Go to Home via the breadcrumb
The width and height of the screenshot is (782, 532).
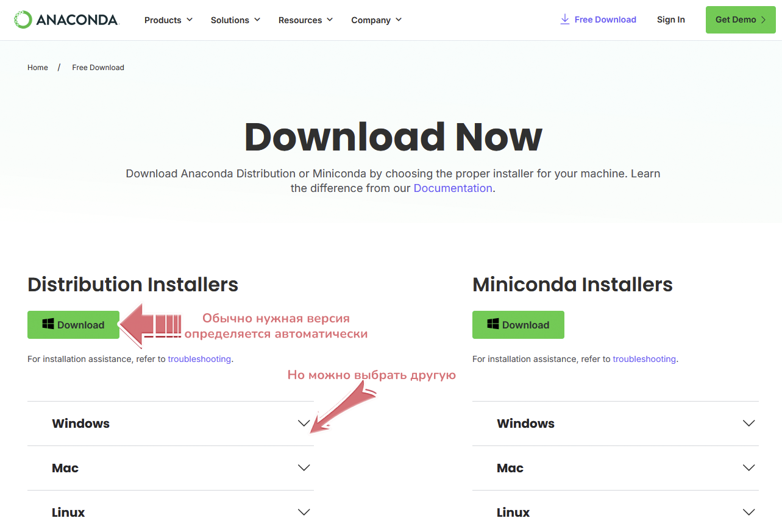[38, 68]
